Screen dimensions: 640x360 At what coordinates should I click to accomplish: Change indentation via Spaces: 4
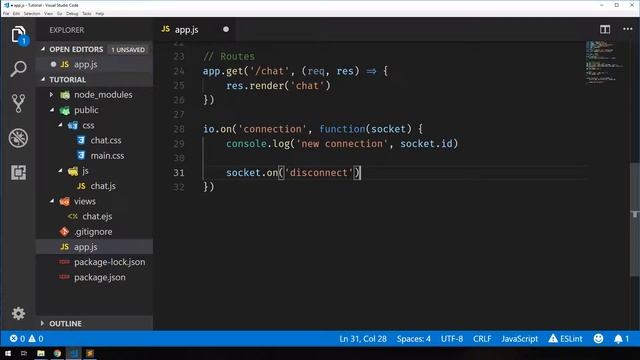(413, 338)
